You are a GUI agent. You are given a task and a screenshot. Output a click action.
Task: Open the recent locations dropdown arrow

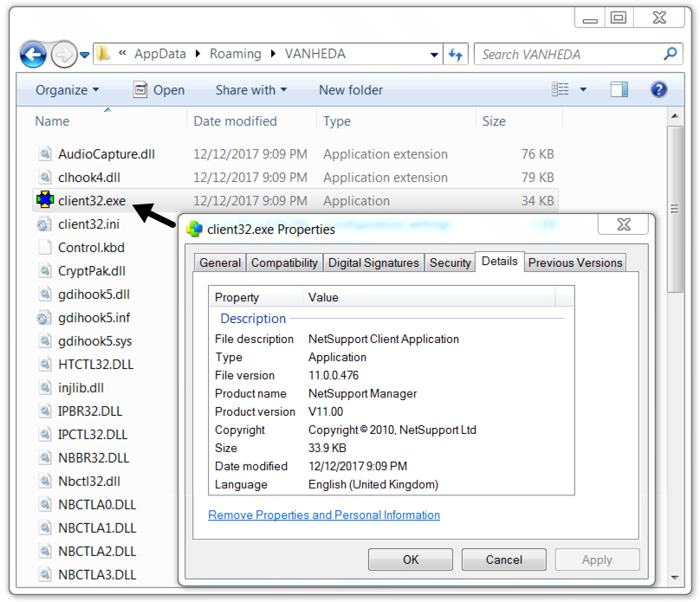point(84,55)
